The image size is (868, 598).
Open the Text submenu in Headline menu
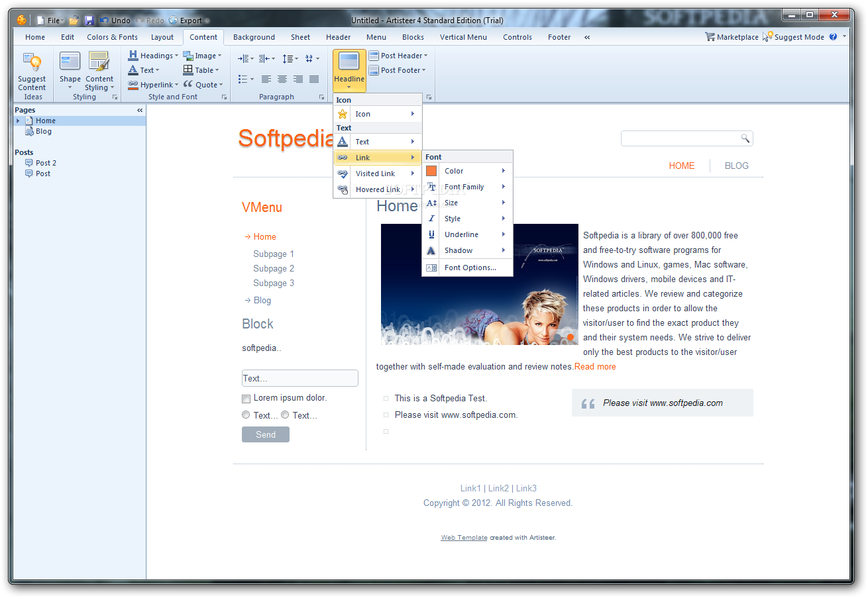click(378, 142)
